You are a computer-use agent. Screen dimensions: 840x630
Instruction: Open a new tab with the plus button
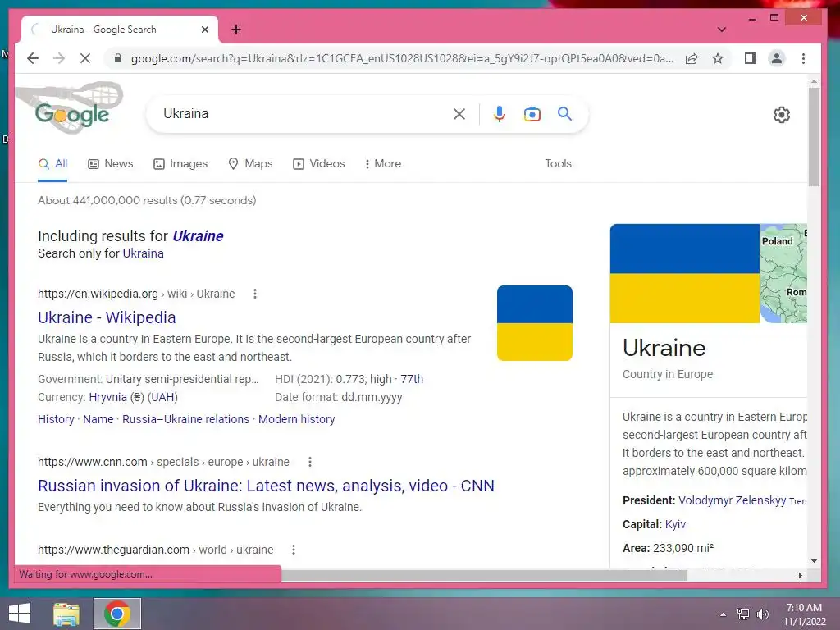tap(236, 30)
